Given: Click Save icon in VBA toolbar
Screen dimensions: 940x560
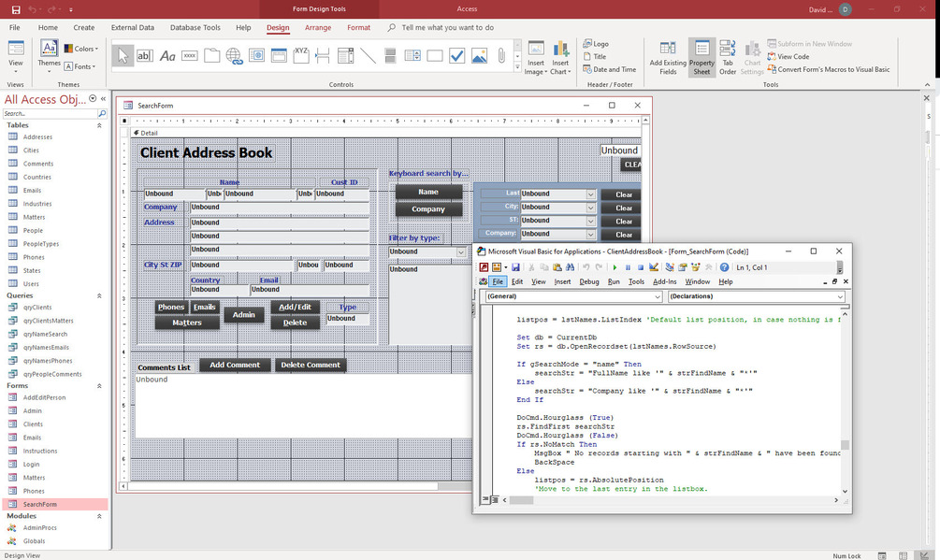Looking at the screenshot, I should coord(515,267).
